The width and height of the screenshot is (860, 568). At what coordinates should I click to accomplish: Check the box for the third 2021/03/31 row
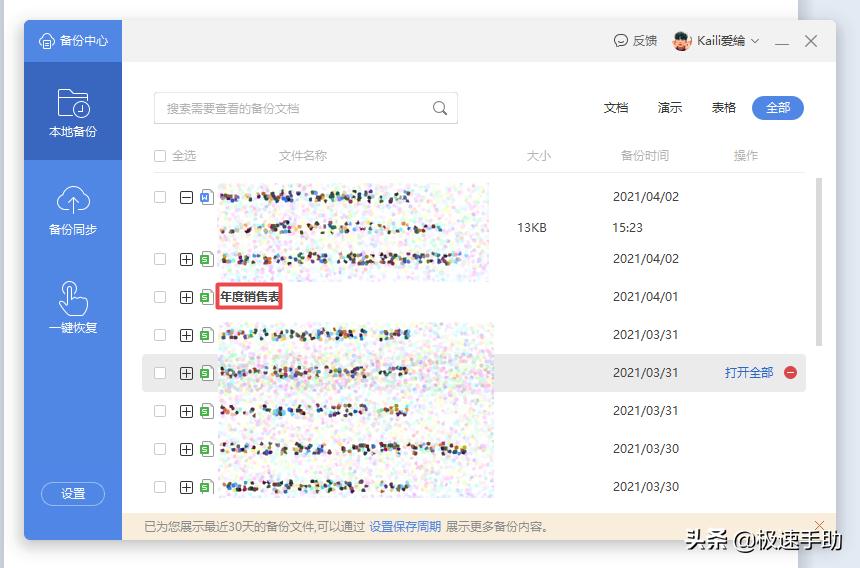tap(160, 411)
